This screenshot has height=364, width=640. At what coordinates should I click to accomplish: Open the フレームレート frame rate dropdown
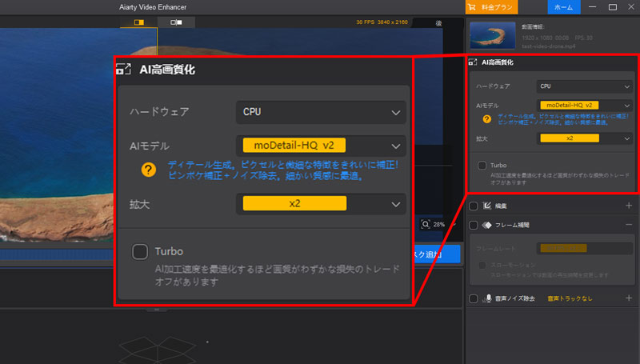584,248
